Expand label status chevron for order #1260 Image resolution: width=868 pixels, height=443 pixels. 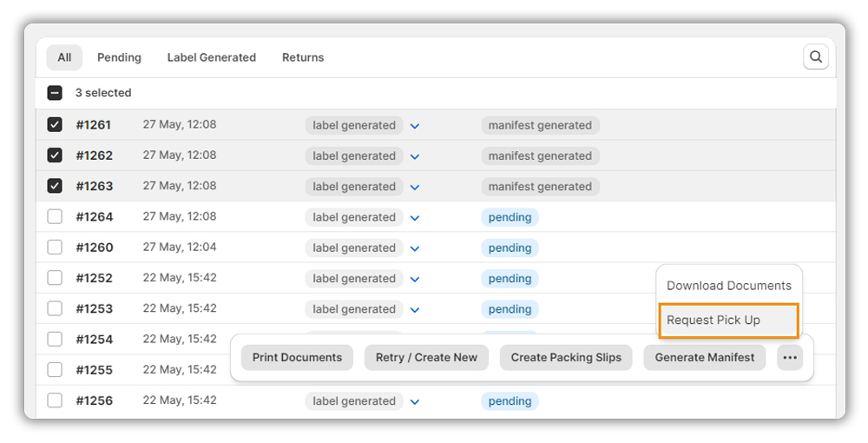click(x=415, y=248)
